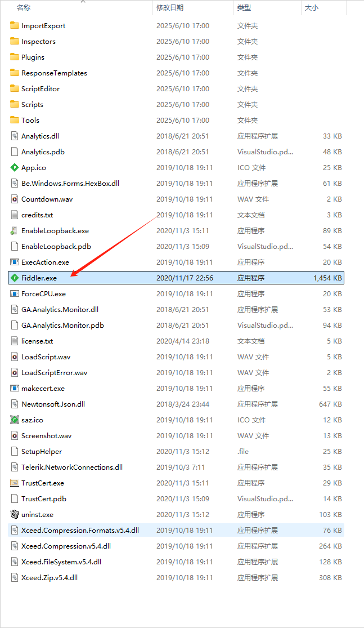Click the 2018/3/24 23:44 date entry
Screen dimensions: 364x628
[x=183, y=404]
